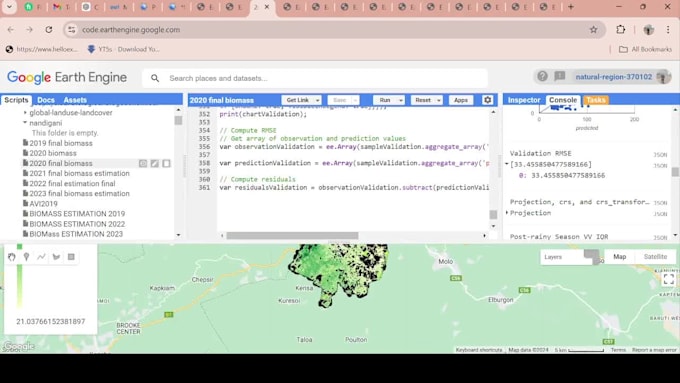Switch to the Scripts tab

point(16,100)
